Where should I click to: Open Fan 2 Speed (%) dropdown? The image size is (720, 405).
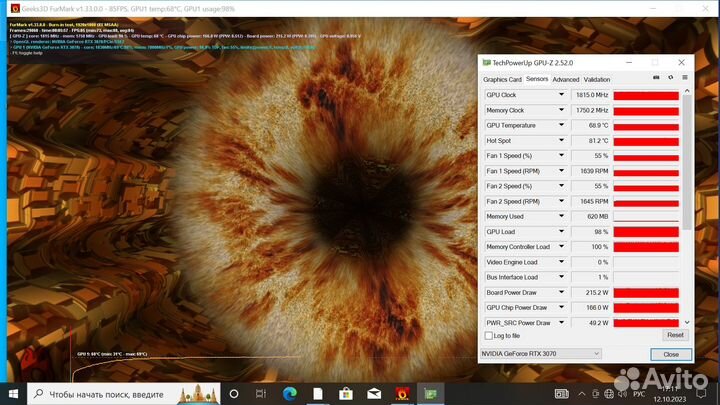[561, 186]
